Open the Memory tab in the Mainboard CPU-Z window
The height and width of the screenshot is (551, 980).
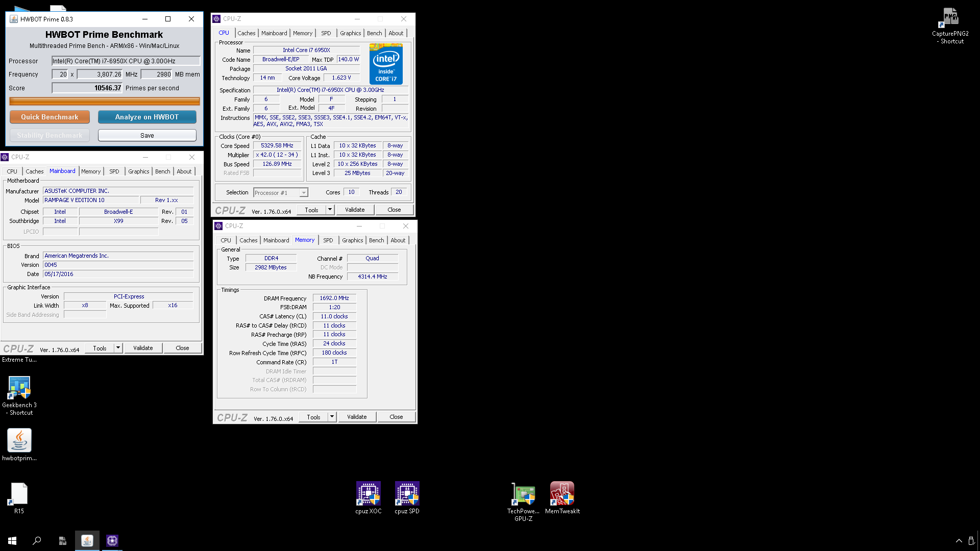point(91,171)
